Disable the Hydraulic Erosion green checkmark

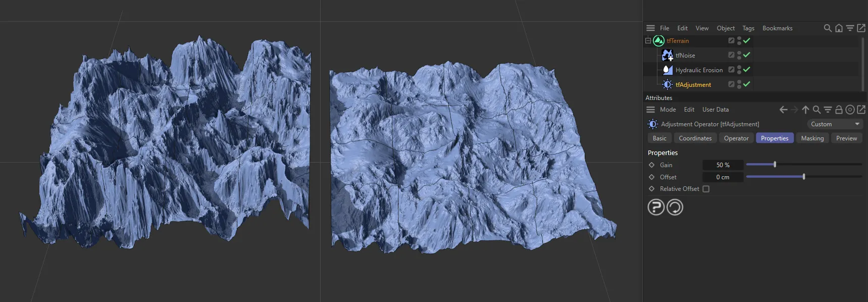coord(747,70)
